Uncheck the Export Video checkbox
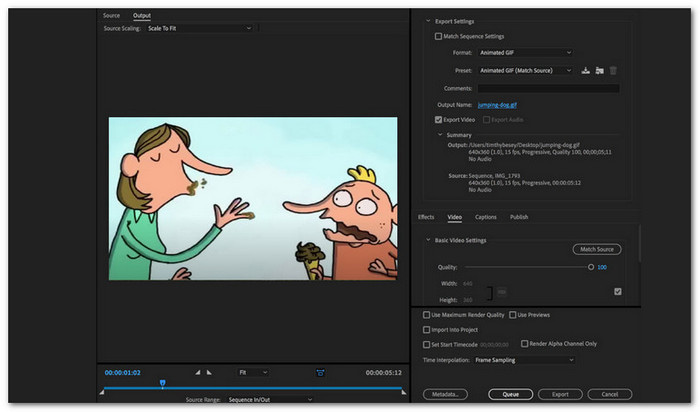 438,120
